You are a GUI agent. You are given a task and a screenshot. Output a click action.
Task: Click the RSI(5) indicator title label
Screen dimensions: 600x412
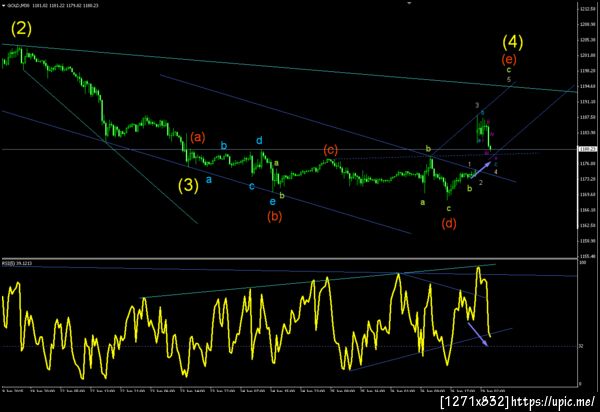tap(17, 264)
